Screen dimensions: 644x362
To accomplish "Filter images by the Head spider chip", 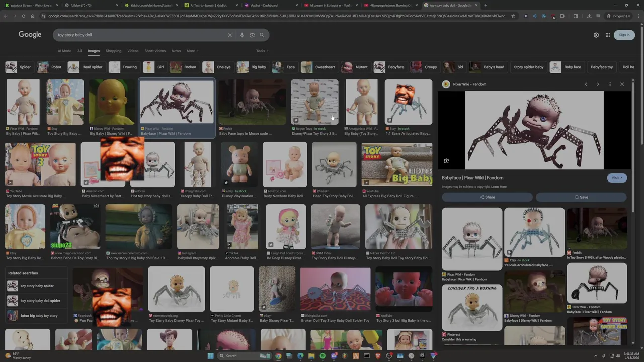I will click(x=86, y=67).
